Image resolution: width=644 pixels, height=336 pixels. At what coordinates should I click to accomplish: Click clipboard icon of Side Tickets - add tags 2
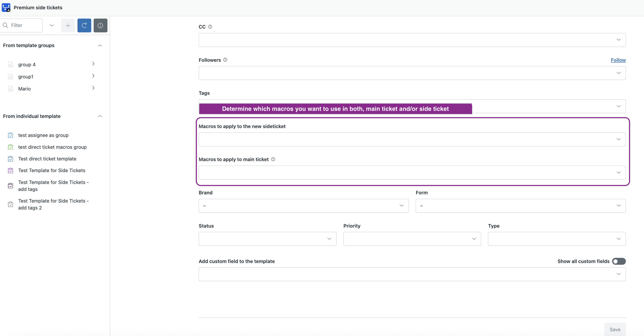pyautogui.click(x=11, y=204)
